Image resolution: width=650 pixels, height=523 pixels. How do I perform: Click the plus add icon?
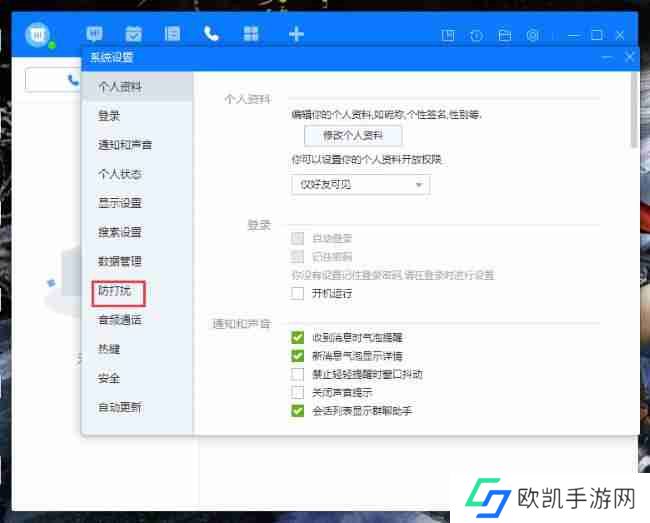(296, 34)
